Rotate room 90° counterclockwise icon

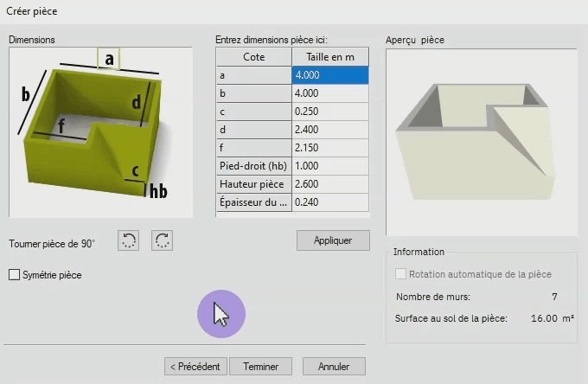[x=128, y=240]
